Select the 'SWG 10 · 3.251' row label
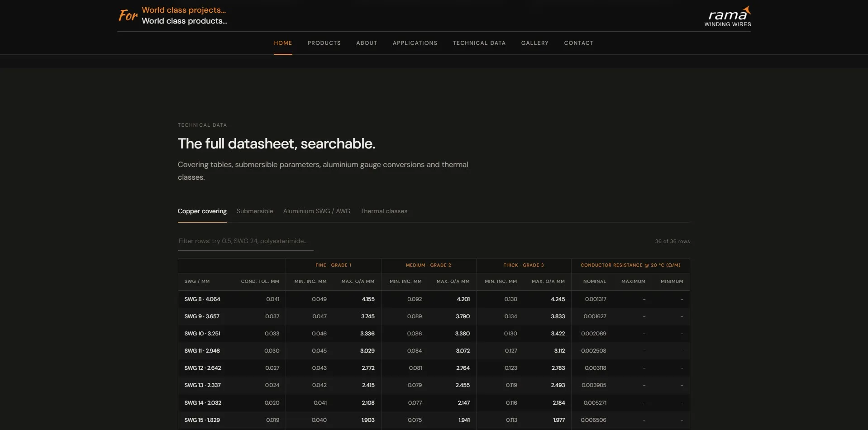 click(202, 334)
